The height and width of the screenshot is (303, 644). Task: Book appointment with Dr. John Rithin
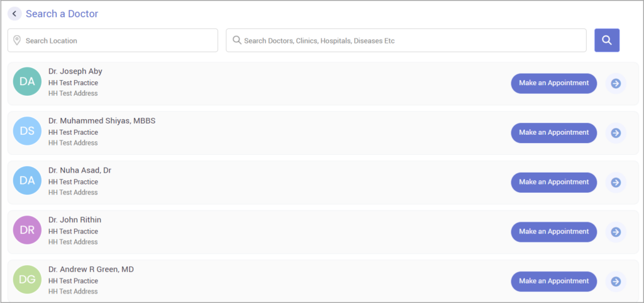(x=553, y=232)
